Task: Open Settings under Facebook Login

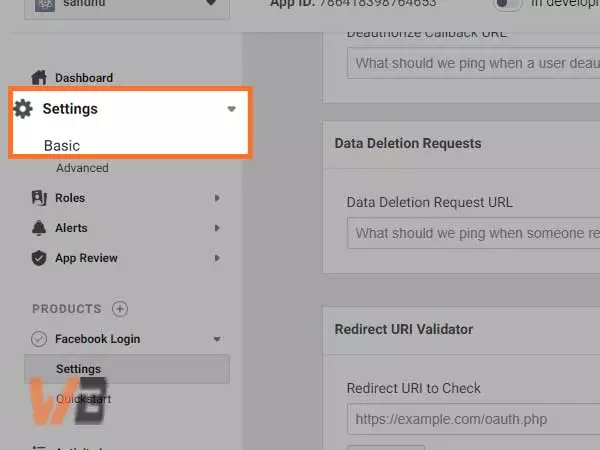Action: click(127, 369)
